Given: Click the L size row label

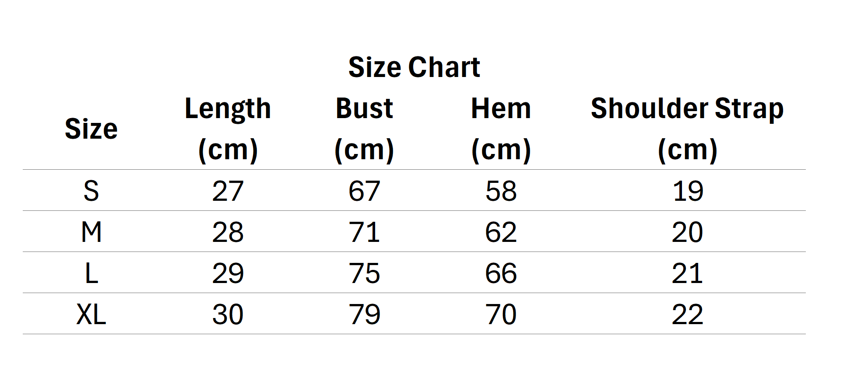Looking at the screenshot, I should (x=91, y=273).
